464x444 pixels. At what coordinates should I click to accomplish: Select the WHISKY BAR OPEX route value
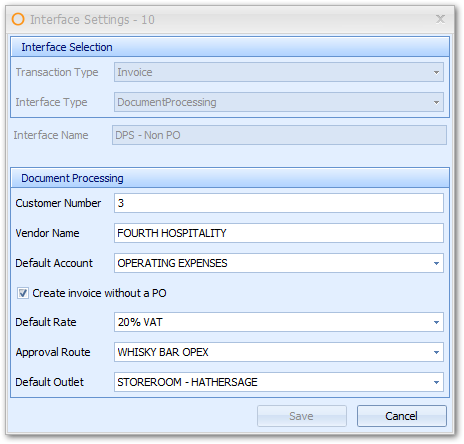tap(163, 352)
